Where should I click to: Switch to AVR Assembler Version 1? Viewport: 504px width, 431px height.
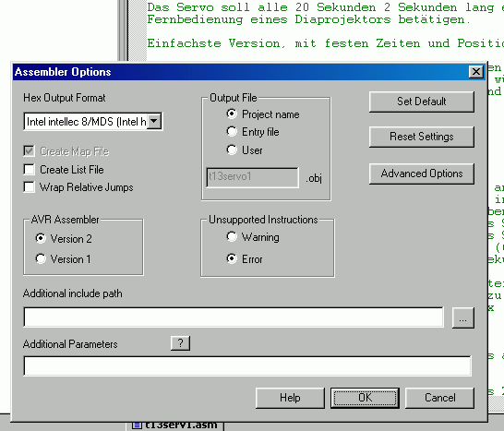pyautogui.click(x=41, y=258)
